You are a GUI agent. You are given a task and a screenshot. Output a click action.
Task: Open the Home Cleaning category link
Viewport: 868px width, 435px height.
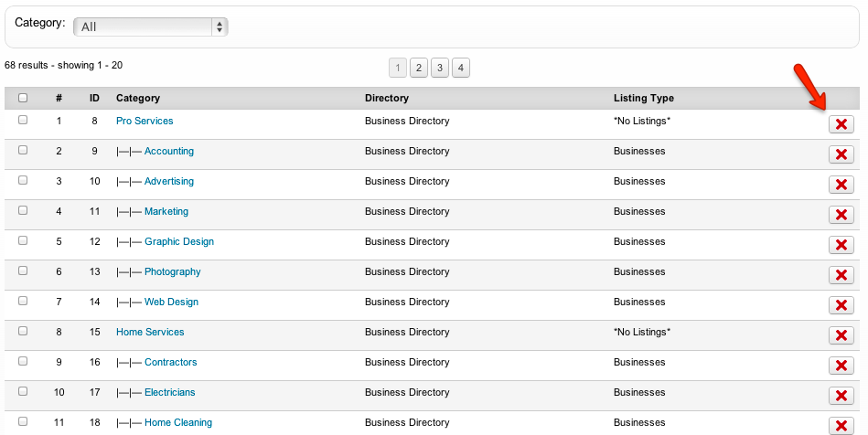[177, 422]
